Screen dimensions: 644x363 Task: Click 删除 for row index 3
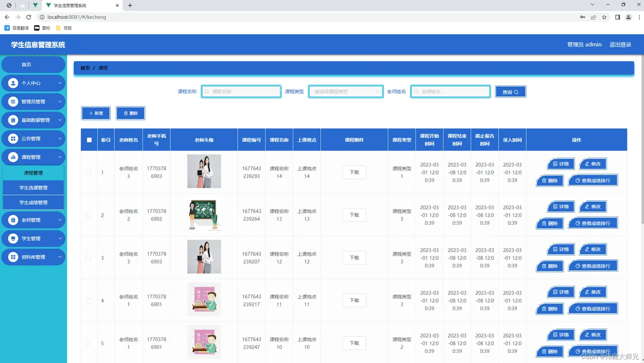[550, 266]
